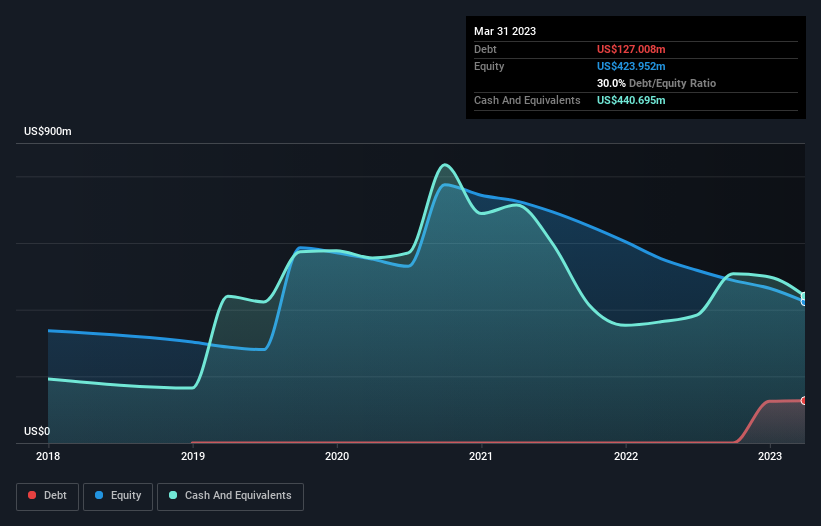Screen dimensions: 821x526
Task: Toggle the Cash And Equivalents legend button
Action: (x=230, y=496)
